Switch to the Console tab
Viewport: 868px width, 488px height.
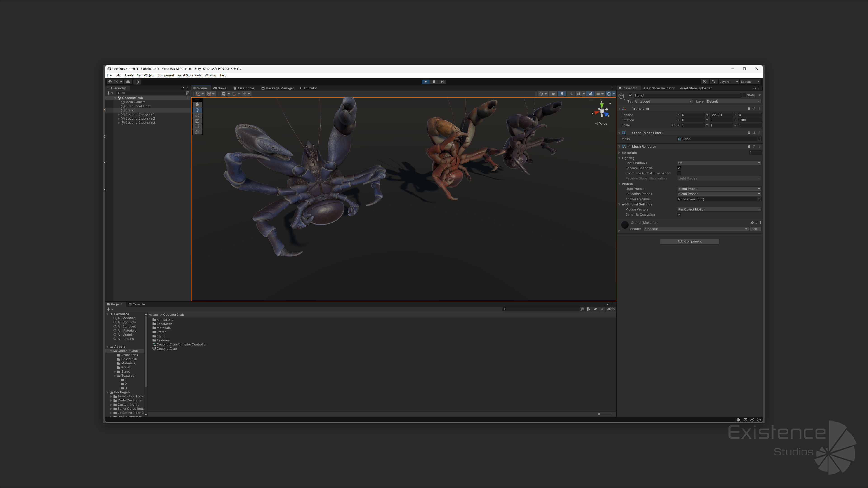pos(137,305)
